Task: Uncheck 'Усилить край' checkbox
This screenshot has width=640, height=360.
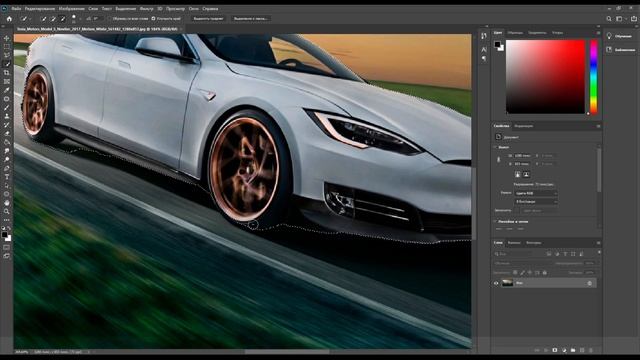Action: 153,18
